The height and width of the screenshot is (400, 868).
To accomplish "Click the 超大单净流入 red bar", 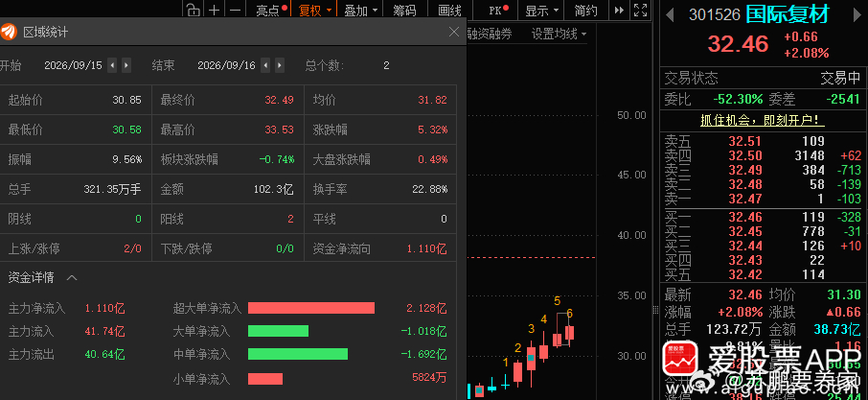I will (311, 308).
